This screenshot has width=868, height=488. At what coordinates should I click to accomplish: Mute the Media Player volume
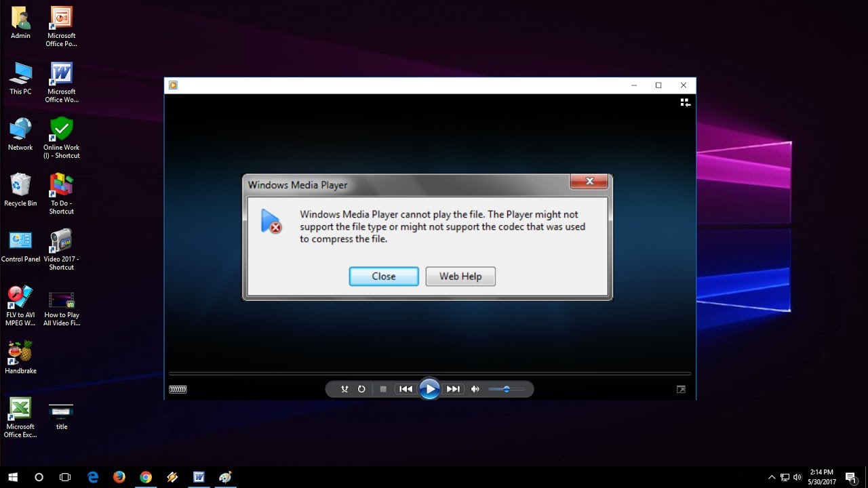click(475, 389)
